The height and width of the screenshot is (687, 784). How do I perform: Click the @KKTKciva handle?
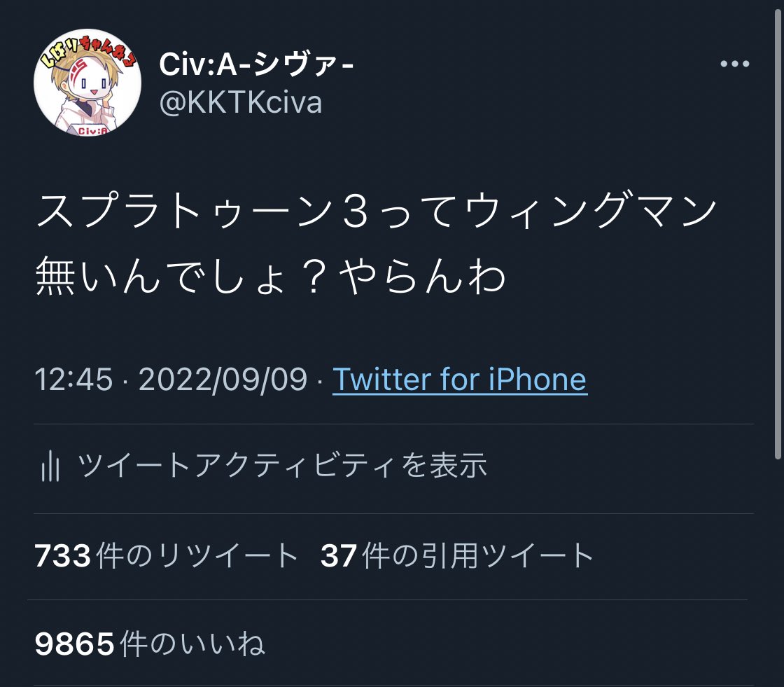241,102
